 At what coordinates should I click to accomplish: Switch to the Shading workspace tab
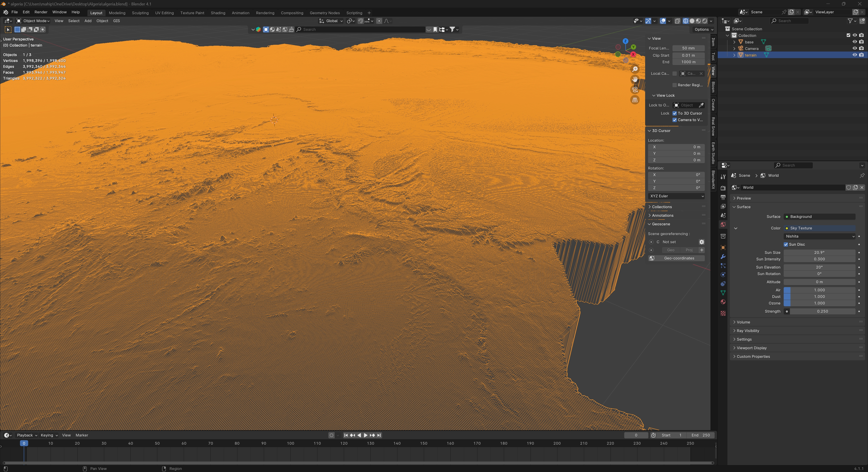click(218, 13)
